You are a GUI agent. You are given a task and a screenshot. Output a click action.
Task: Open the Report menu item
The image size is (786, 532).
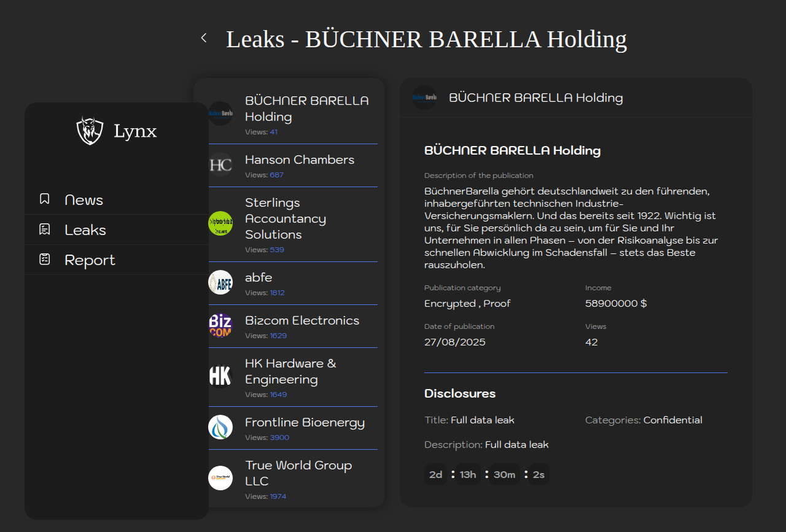click(117, 260)
